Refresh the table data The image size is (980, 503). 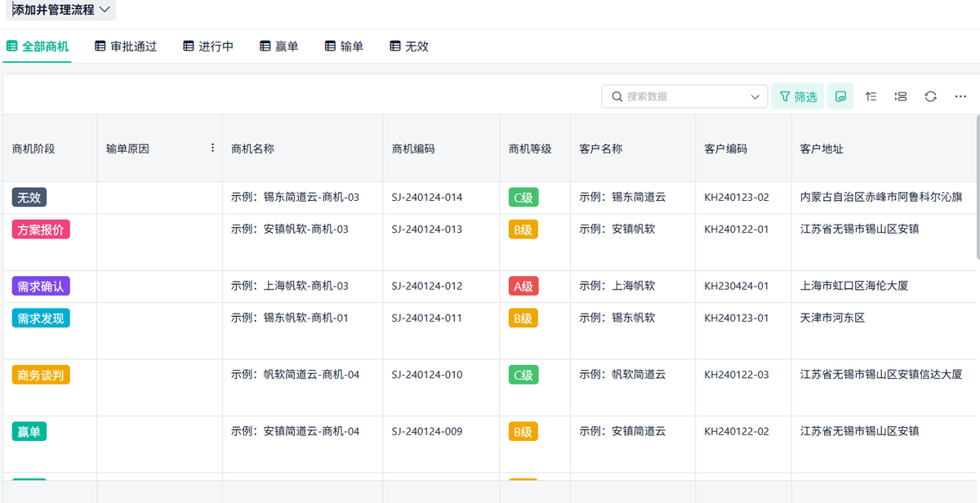930,96
